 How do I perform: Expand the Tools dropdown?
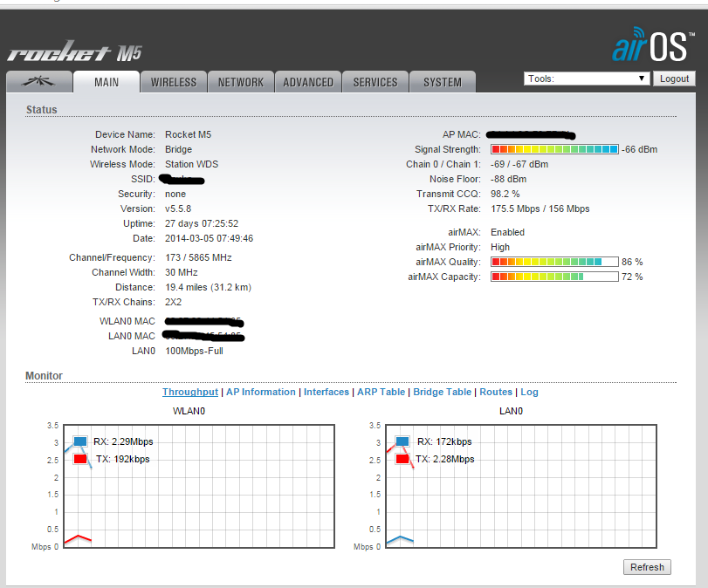click(587, 79)
